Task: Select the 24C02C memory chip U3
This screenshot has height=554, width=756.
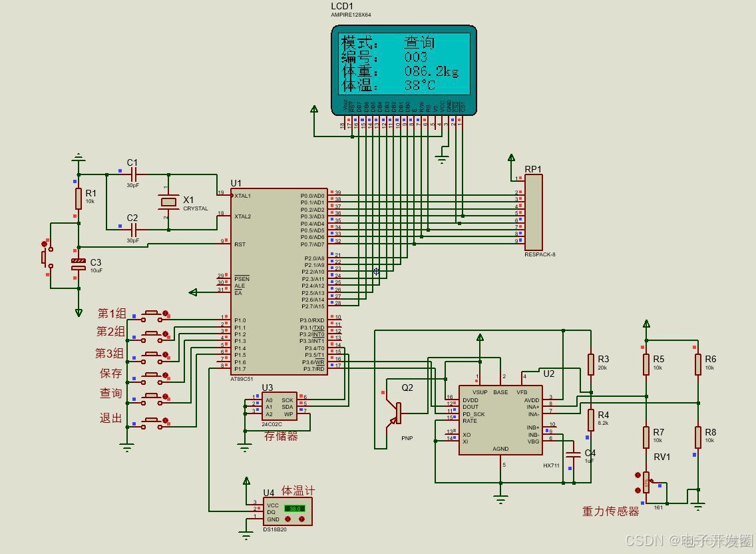Action: click(278, 406)
